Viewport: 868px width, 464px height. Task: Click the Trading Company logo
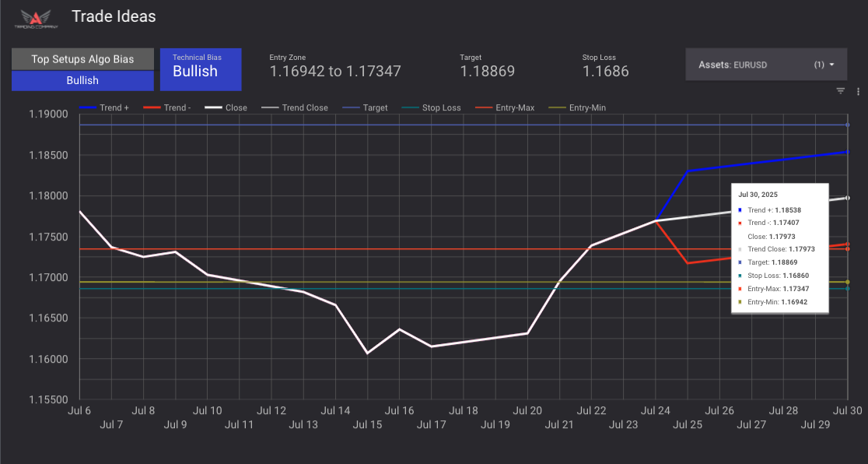[x=33, y=19]
